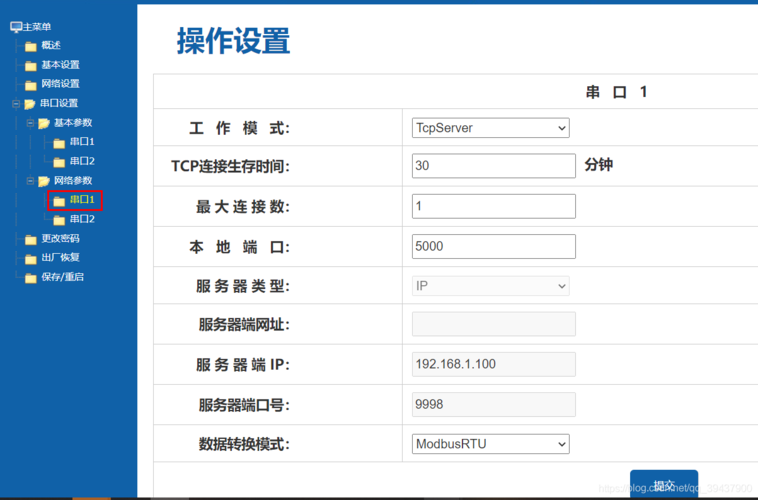The width and height of the screenshot is (758, 500).
Task: Click the 分钟 unit text
Action: [x=598, y=165]
